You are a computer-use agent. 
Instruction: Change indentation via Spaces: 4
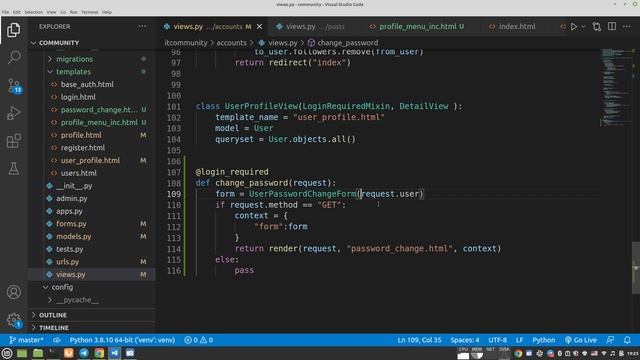(x=465, y=340)
